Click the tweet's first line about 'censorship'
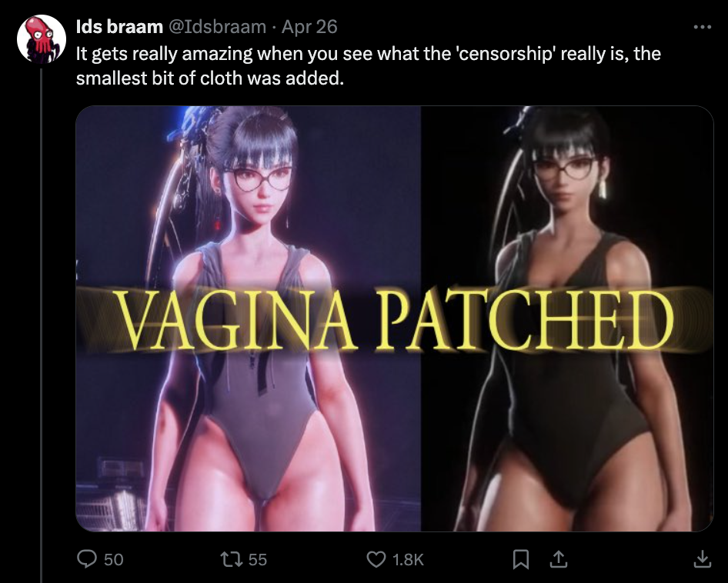The height and width of the screenshot is (583, 728). point(368,54)
